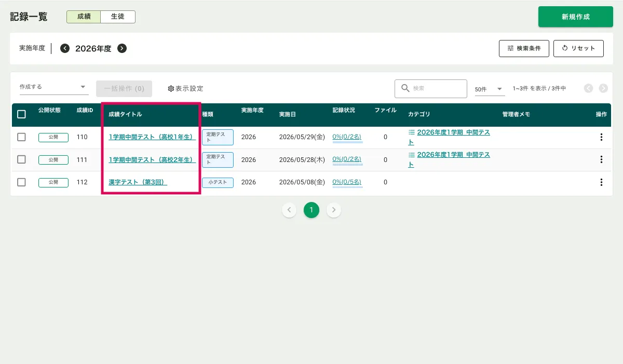Switch to the 生徒 tab
Image resolution: width=623 pixels, height=364 pixels.
pyautogui.click(x=118, y=17)
